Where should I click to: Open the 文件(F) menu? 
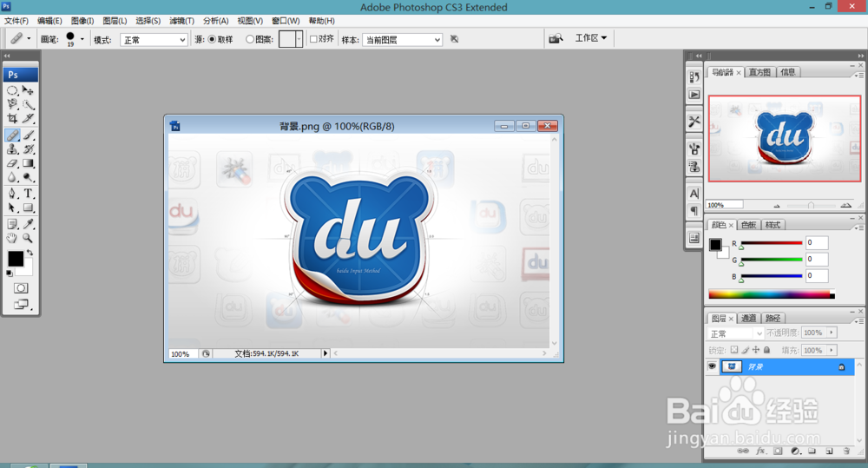point(16,21)
